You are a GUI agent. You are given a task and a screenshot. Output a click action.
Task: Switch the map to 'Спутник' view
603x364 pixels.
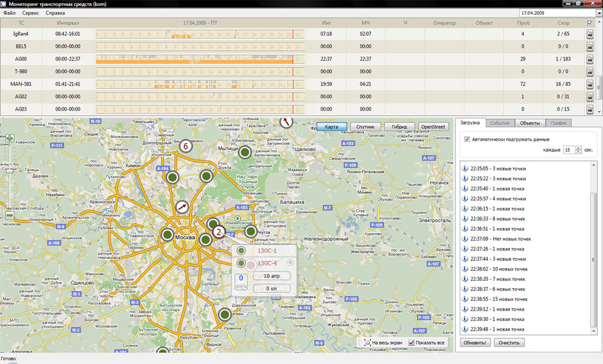point(366,127)
